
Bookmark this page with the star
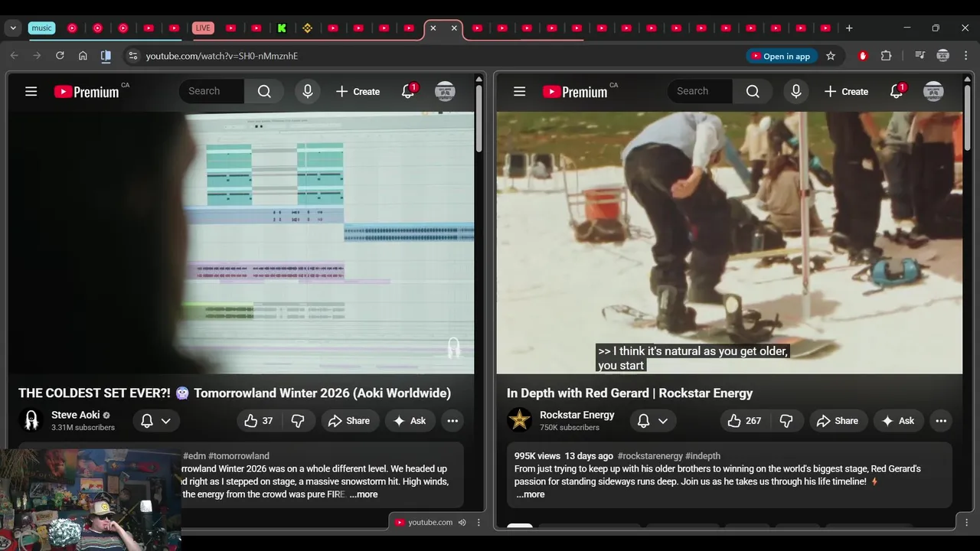[831, 56]
